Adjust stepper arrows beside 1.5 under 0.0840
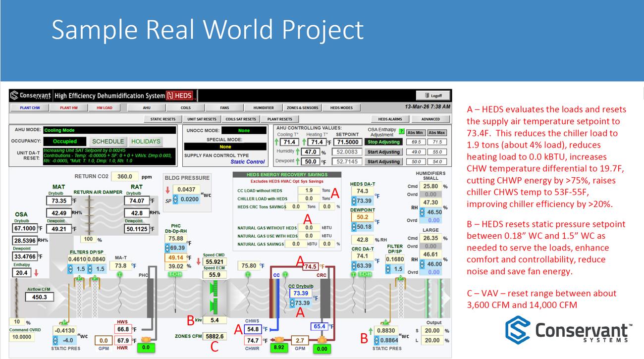Image resolution: width=644 pixels, height=359 pixels. pos(90,269)
